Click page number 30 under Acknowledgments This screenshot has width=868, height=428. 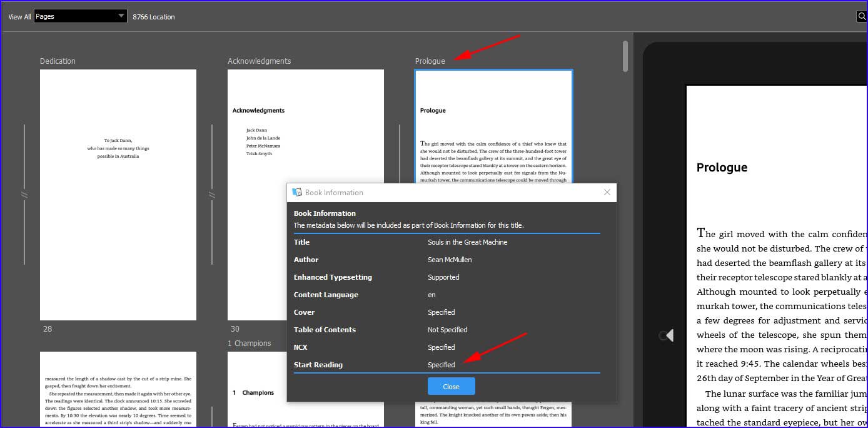point(235,329)
